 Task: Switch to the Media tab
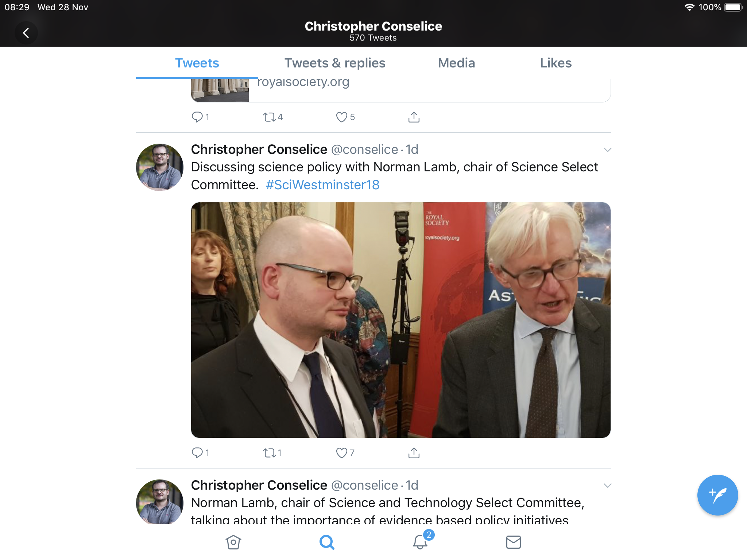point(456,63)
